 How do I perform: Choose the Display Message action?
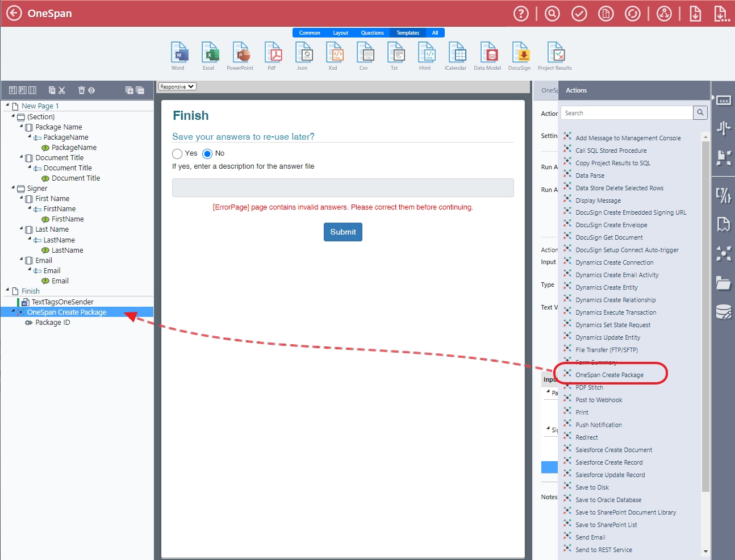(598, 200)
